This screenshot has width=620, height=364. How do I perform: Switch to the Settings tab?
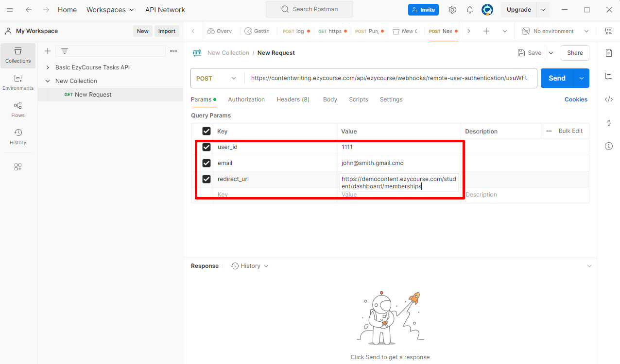click(391, 99)
